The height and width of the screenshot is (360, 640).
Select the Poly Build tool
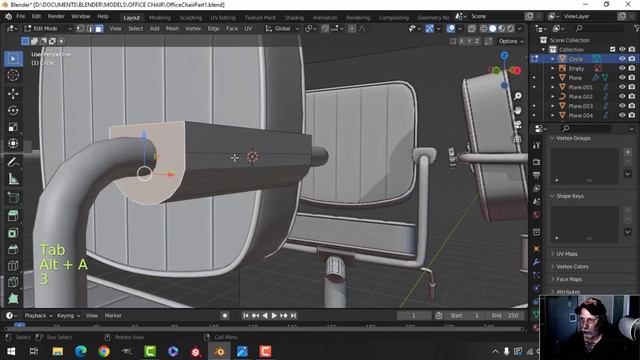point(13,298)
